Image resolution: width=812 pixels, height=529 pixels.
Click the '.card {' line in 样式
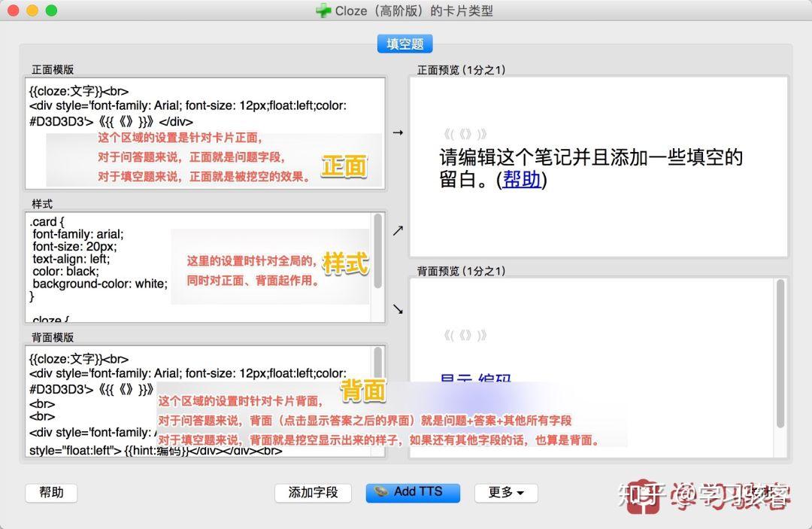point(47,222)
